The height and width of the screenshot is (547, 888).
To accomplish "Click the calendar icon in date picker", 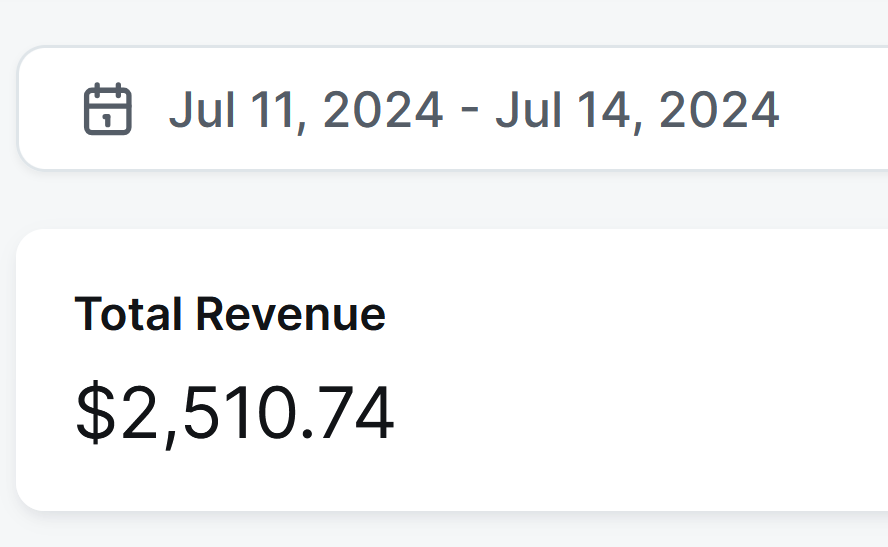I will (x=108, y=109).
